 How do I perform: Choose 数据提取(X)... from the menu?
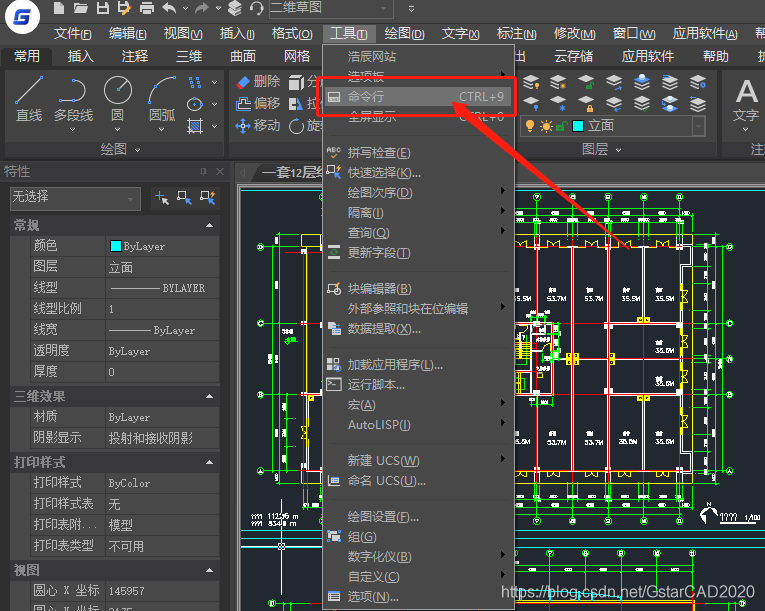418,329
